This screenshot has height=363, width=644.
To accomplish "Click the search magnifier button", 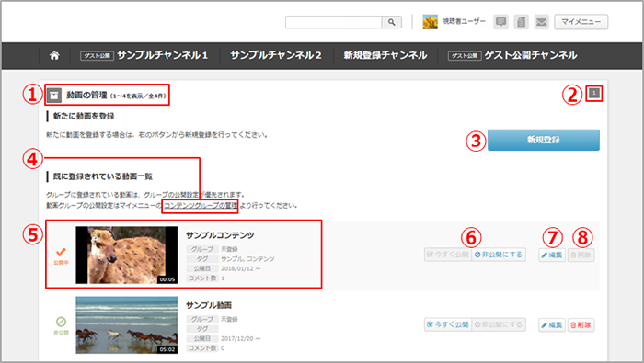I will point(391,22).
